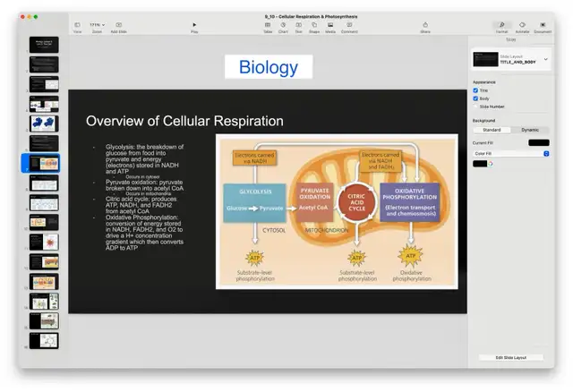Viewport: 573px width, 392px height.
Task: Switch background to the Dynamic tab
Action: pos(530,130)
